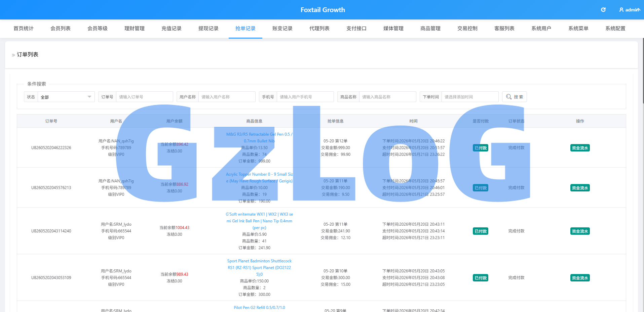The height and width of the screenshot is (312, 644).
Task: Focus the 订单号 input field
Action: (x=144, y=97)
